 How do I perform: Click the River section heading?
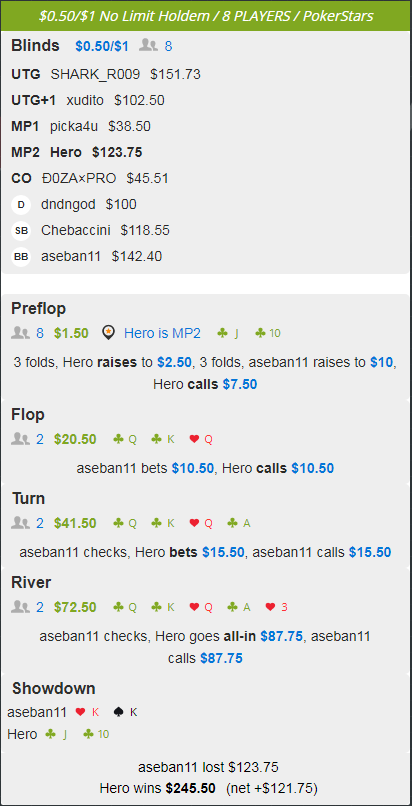coord(31,582)
